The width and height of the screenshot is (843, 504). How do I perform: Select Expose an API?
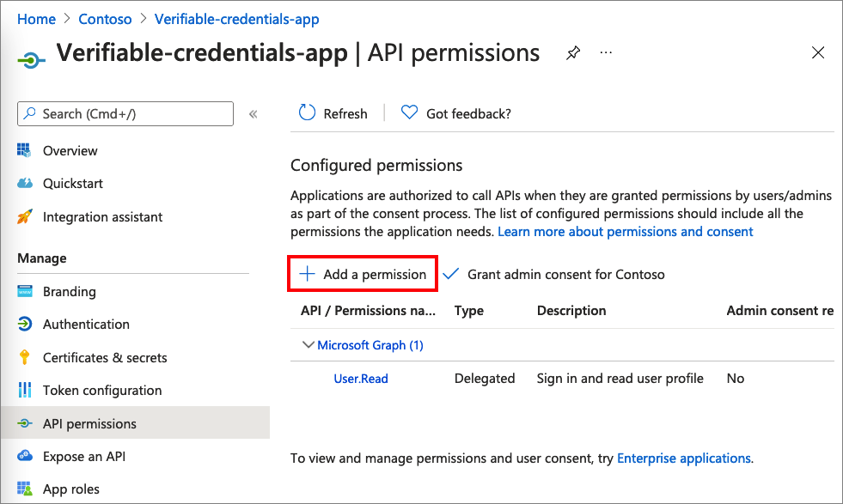click(x=84, y=456)
